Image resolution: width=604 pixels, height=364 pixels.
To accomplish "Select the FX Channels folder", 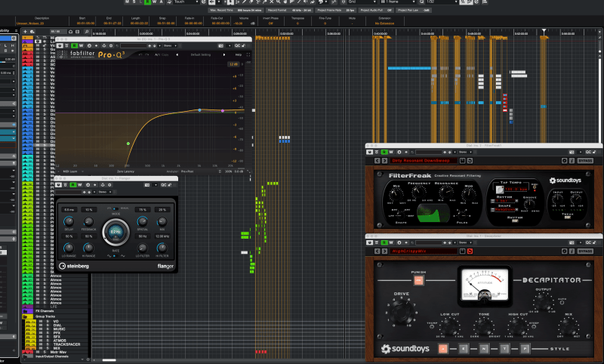I will click(x=45, y=311).
